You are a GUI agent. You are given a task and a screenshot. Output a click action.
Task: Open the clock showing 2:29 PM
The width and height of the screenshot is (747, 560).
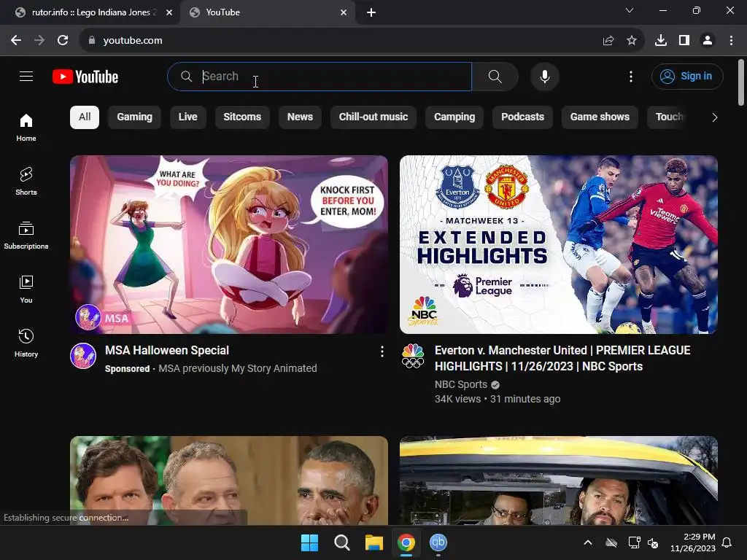pyautogui.click(x=693, y=542)
